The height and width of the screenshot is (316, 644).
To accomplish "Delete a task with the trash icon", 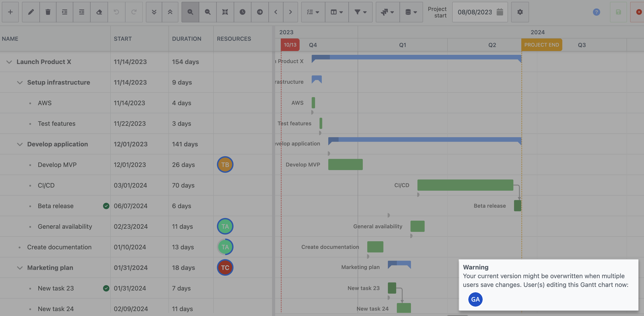I will pyautogui.click(x=48, y=12).
